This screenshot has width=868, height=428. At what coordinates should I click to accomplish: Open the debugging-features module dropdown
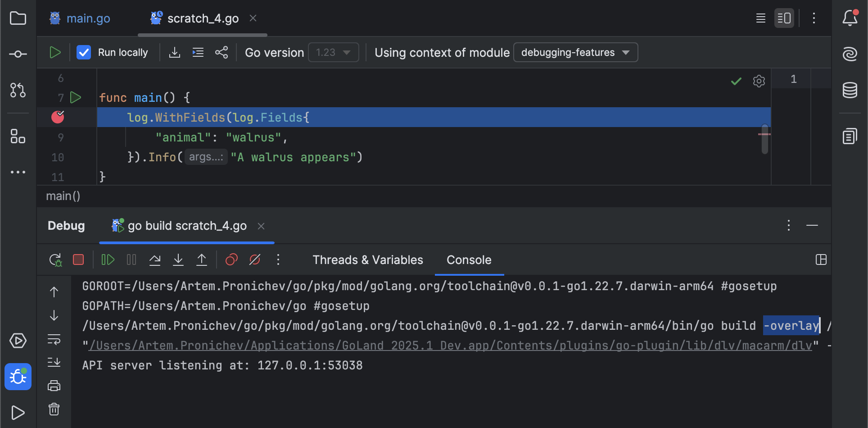pyautogui.click(x=575, y=53)
